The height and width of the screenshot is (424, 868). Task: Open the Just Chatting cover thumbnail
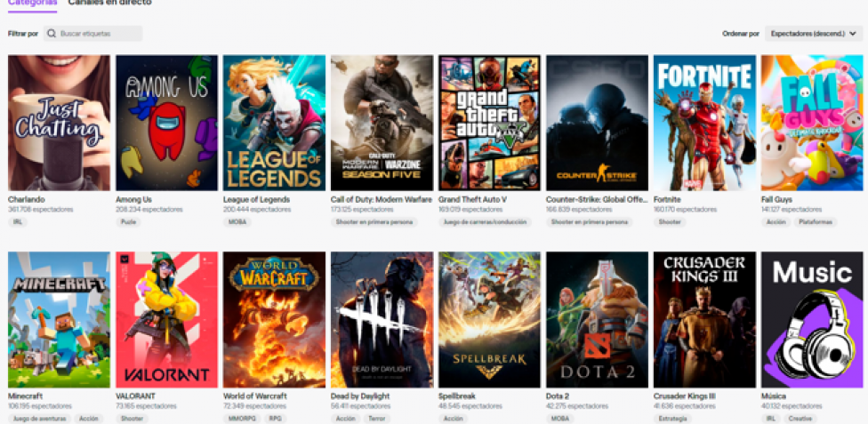point(60,123)
